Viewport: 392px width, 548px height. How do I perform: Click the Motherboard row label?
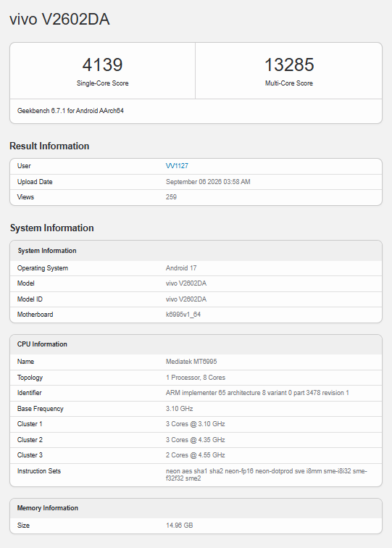point(35,315)
